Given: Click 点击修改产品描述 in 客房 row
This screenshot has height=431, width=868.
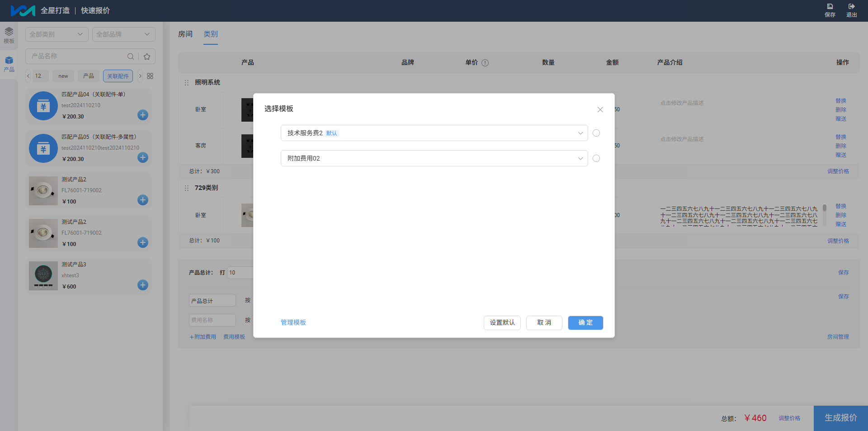Looking at the screenshot, I should point(682,139).
